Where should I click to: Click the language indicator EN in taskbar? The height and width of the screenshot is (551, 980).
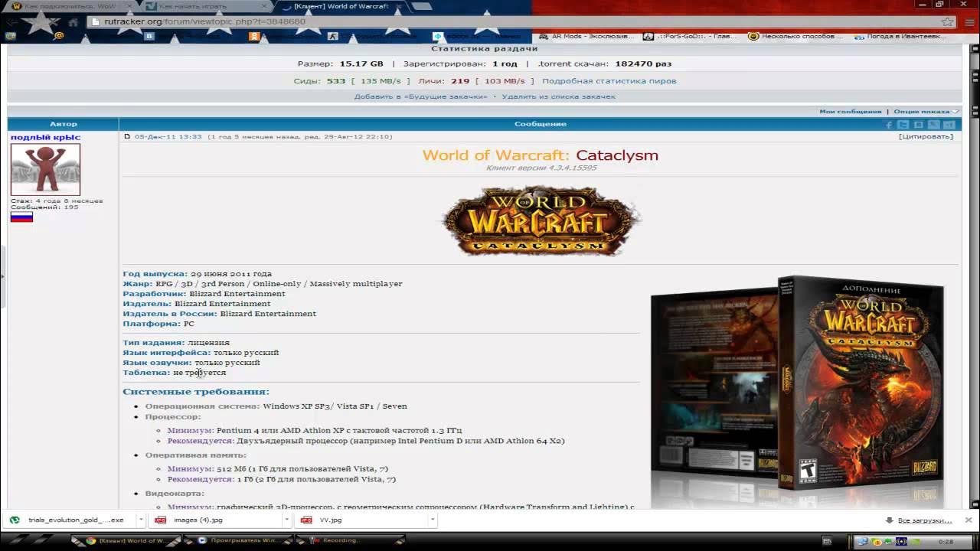[x=827, y=541]
